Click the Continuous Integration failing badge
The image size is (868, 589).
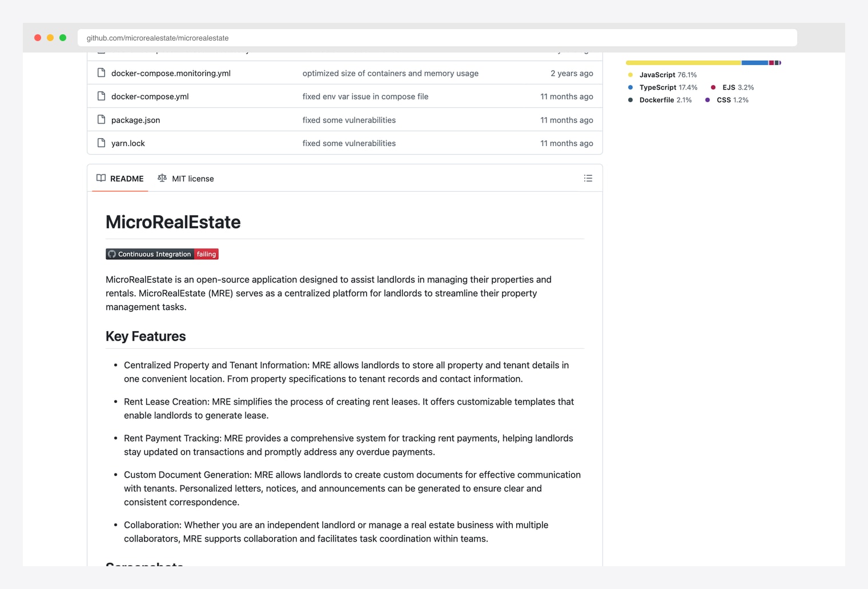[162, 254]
